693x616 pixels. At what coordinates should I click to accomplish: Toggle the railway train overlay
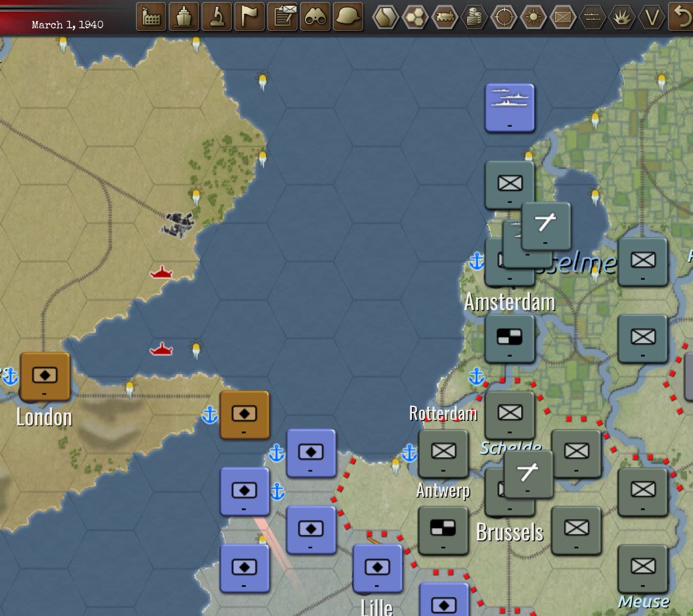[x=445, y=17]
